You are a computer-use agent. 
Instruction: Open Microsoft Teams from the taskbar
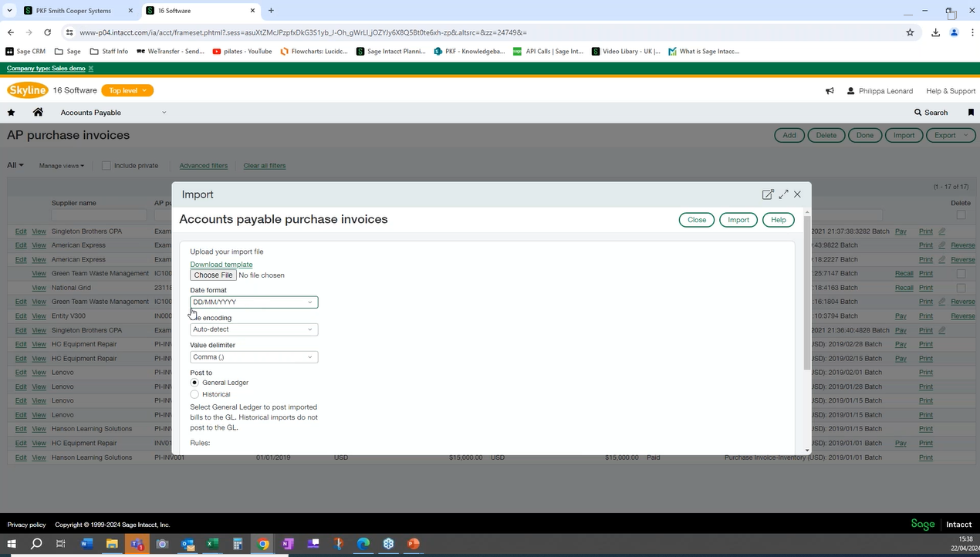pyautogui.click(x=137, y=544)
